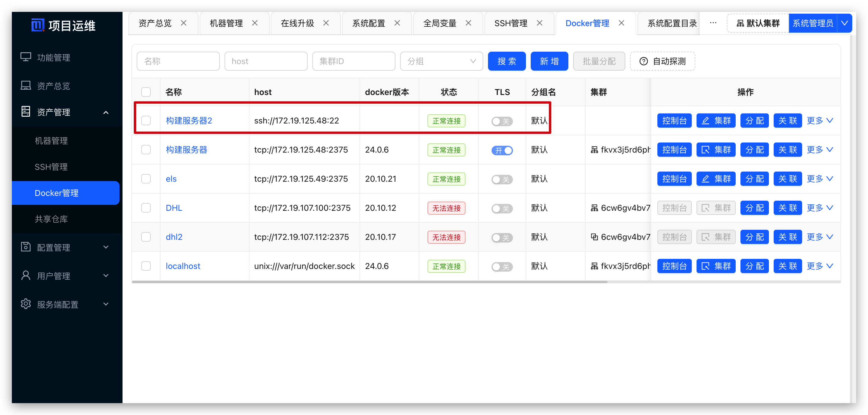Click cluster icon in the DHL row
This screenshot has width=868, height=415.
tap(594, 208)
